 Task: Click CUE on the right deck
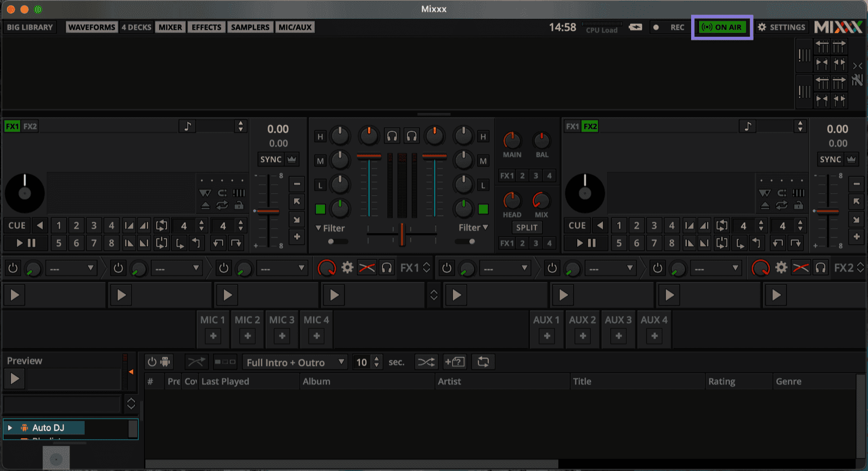coord(577,225)
